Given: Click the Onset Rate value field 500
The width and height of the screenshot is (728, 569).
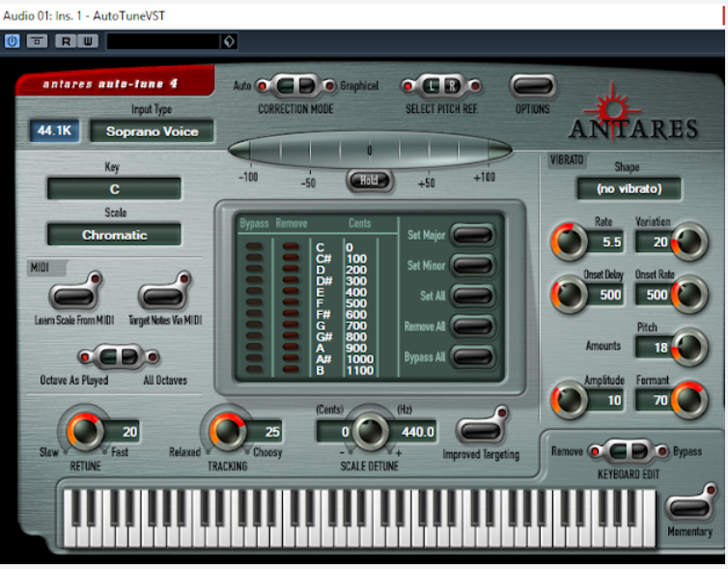Looking at the screenshot, I should click(x=654, y=295).
